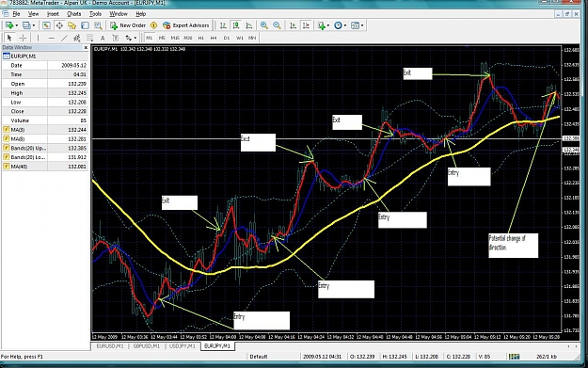Select the Fibonacci retracement tool

90,38
